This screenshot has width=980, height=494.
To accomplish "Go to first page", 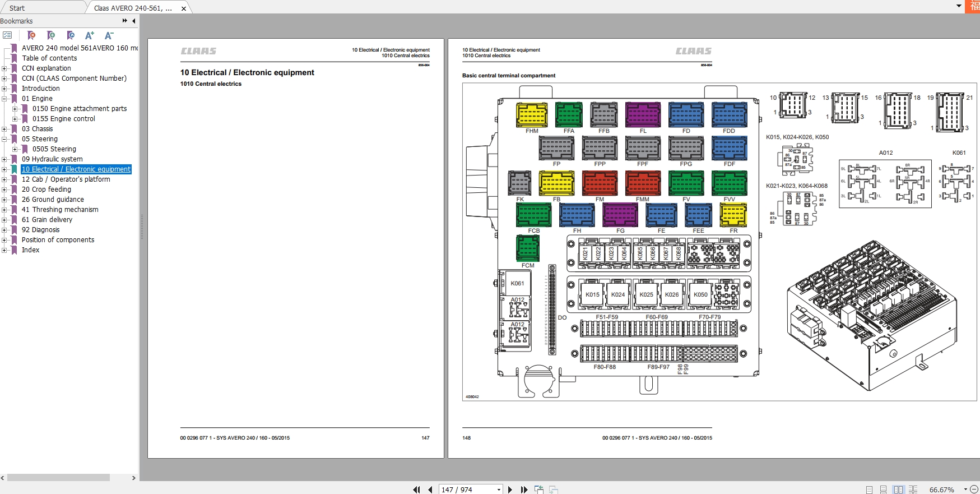I will pos(416,490).
